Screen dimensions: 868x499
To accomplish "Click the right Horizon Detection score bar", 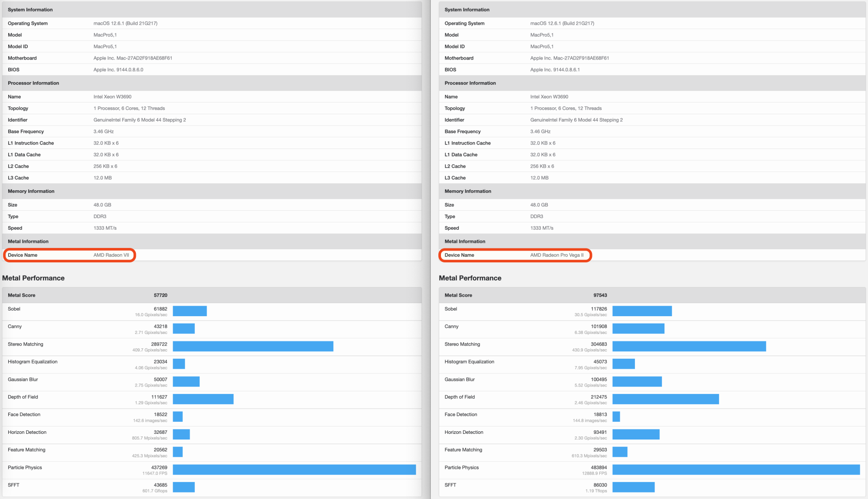I will 636,434.
